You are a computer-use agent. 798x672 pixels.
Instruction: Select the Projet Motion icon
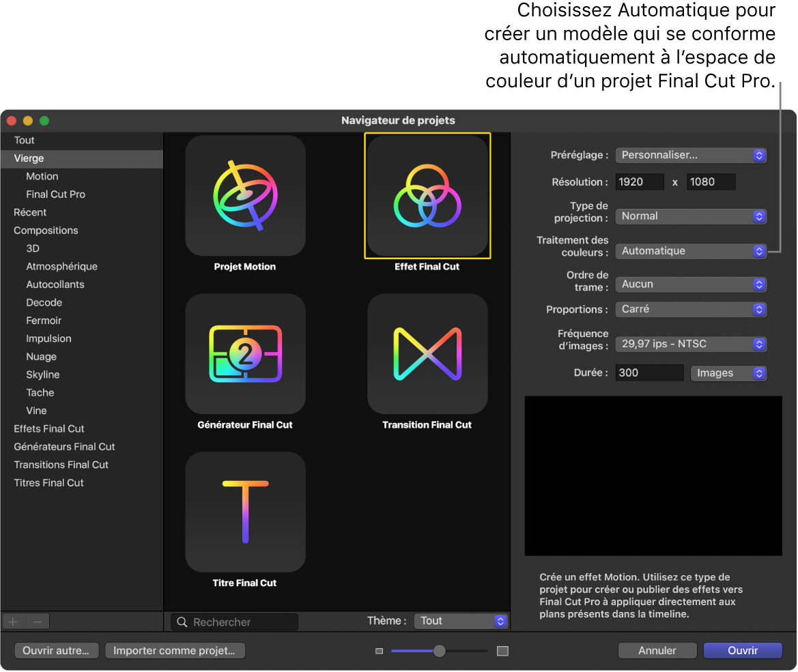[x=245, y=196]
